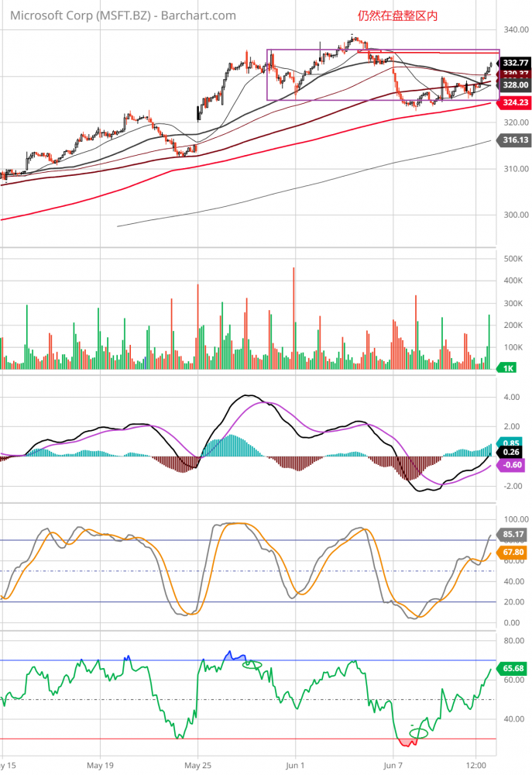Click the green 1K volume label
This screenshot has height=775, width=532.
(x=510, y=370)
